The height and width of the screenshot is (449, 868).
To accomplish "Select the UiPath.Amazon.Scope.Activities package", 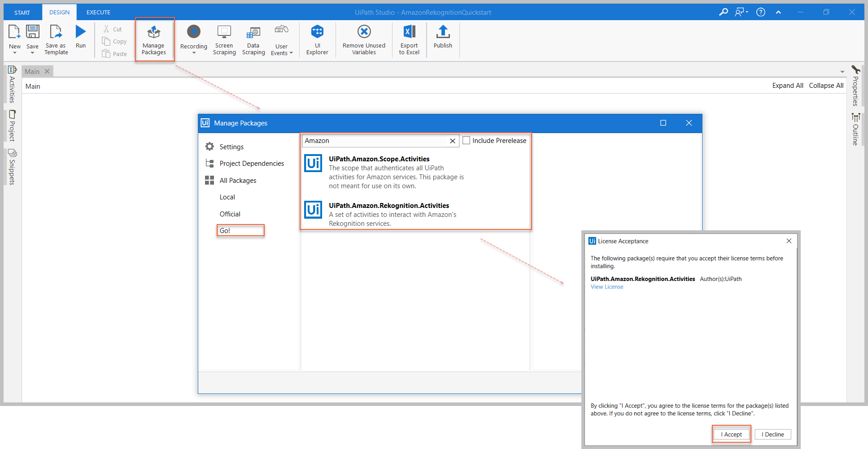I will pos(384,172).
